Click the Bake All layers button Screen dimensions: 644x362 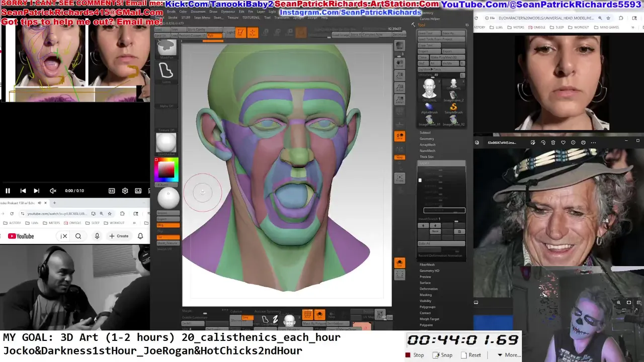pos(441,243)
